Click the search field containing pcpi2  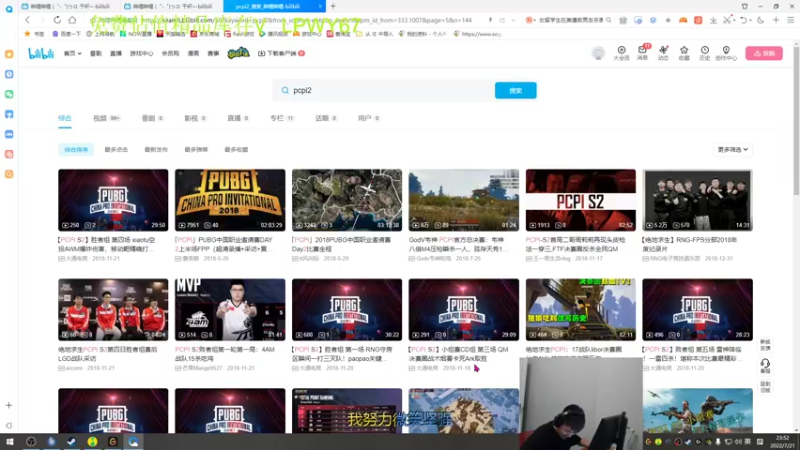384,90
